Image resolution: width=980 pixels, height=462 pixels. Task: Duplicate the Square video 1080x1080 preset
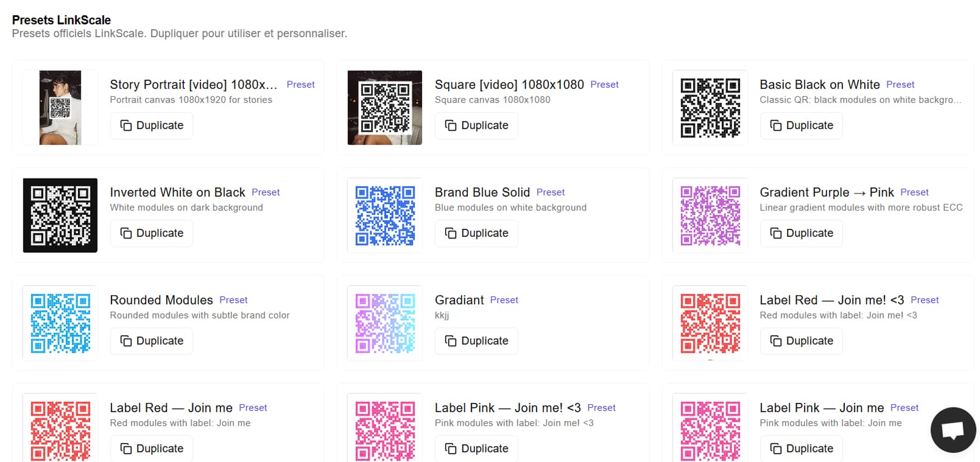pos(476,125)
